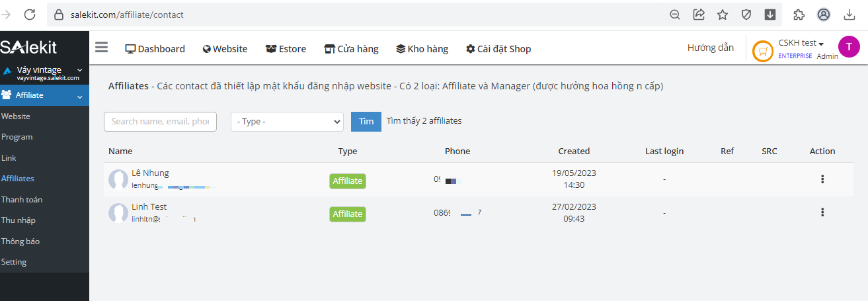Click browser zoom magnifier icon

pos(675,15)
